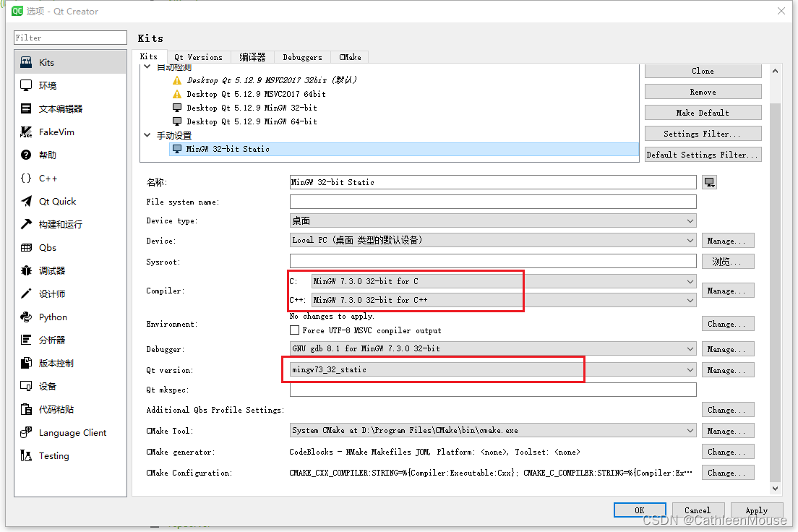Click Change for Additional Qbs Profile Settings

click(x=728, y=410)
